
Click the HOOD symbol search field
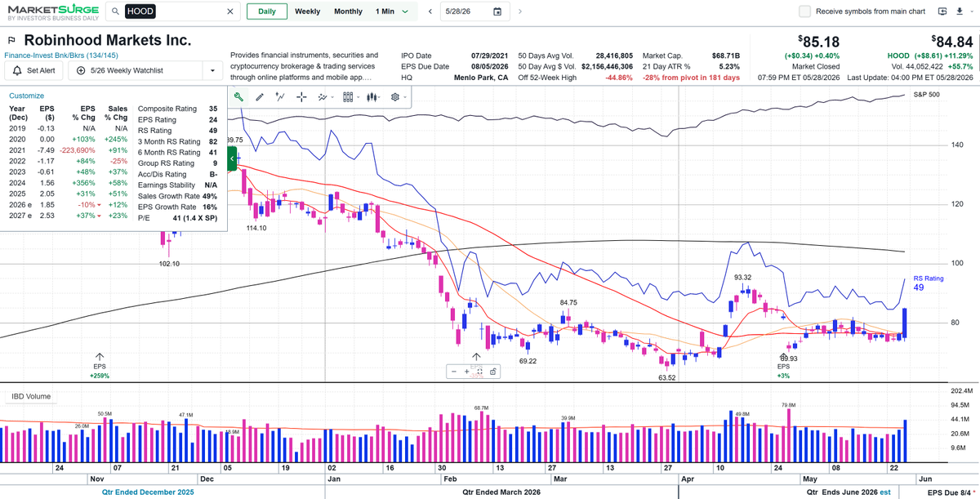tap(174, 11)
